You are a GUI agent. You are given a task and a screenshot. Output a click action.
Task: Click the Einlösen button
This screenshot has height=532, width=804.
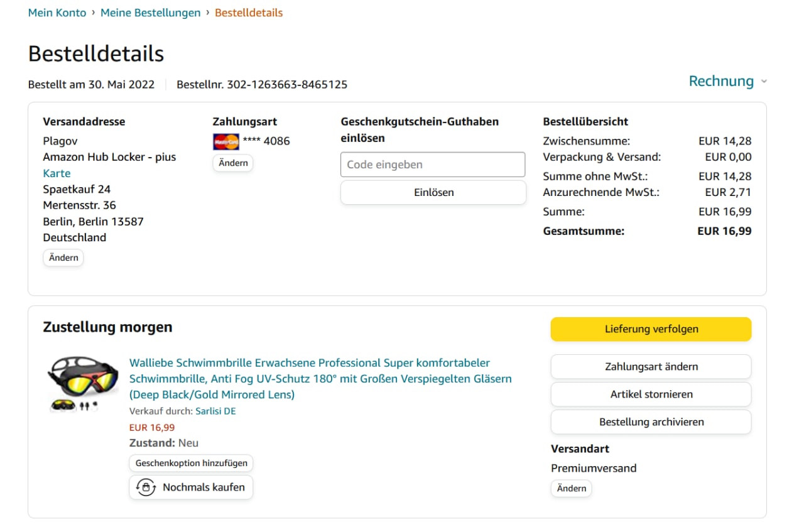click(x=433, y=192)
